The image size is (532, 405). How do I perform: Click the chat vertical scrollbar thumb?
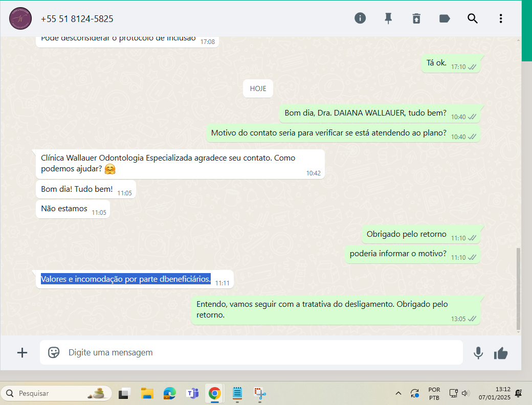518,288
